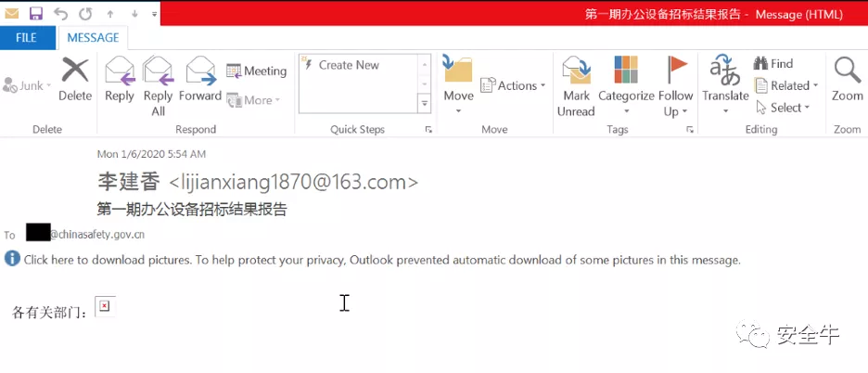Screen dimensions: 868x373
Task: Switch to the MESSAGE tab
Action: pyautogui.click(x=93, y=38)
